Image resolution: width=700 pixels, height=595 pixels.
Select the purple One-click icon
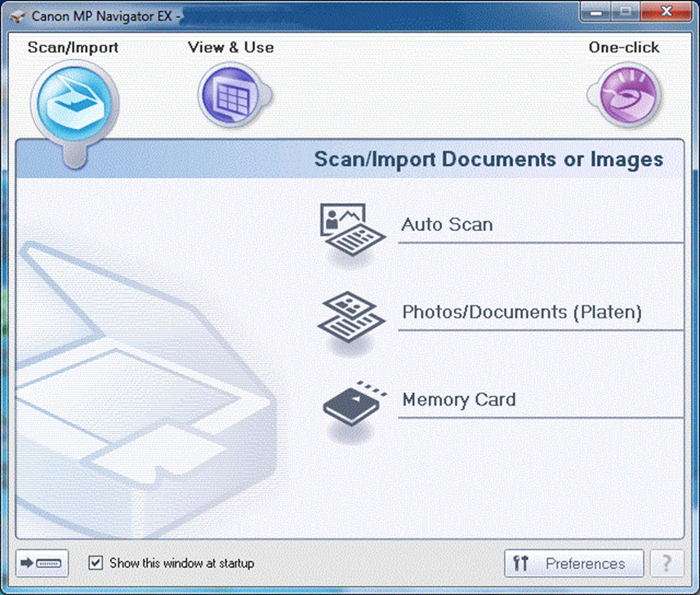pos(623,96)
